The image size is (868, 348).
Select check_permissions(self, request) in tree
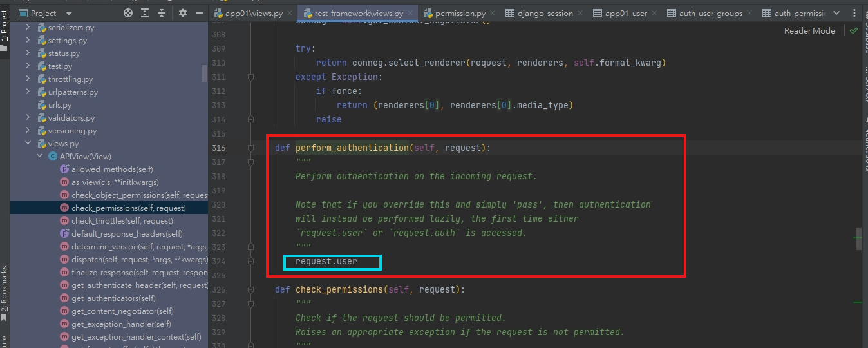(x=123, y=208)
